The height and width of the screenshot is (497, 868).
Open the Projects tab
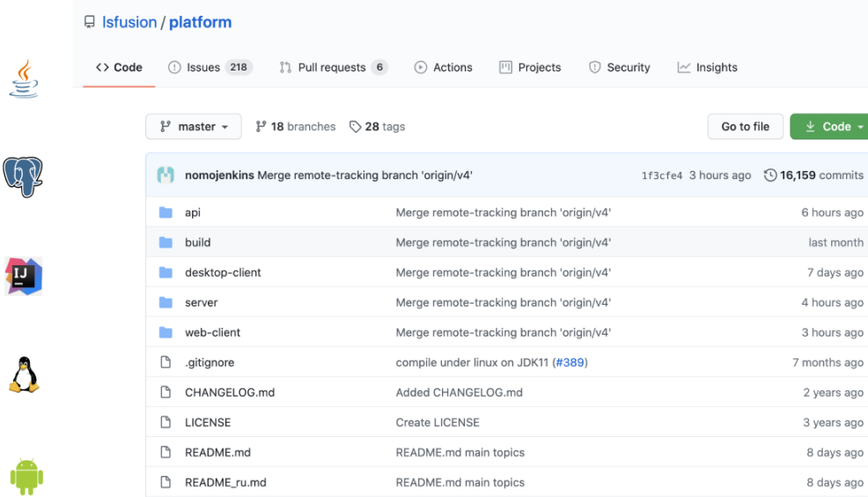click(530, 67)
